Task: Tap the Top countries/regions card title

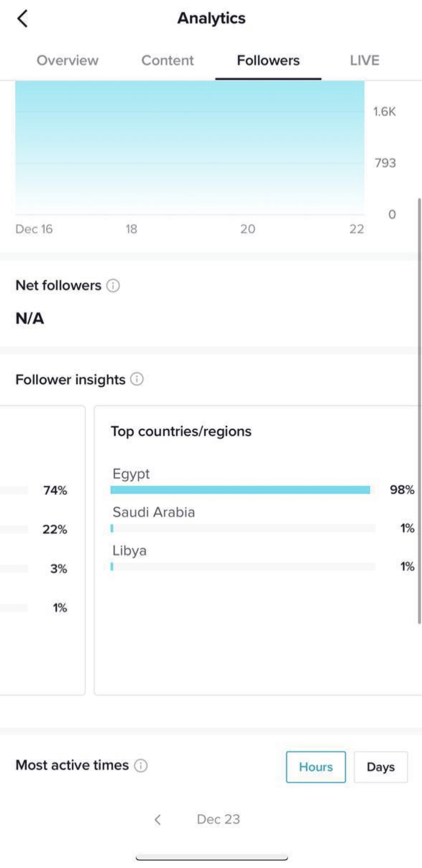Action: pyautogui.click(x=181, y=431)
